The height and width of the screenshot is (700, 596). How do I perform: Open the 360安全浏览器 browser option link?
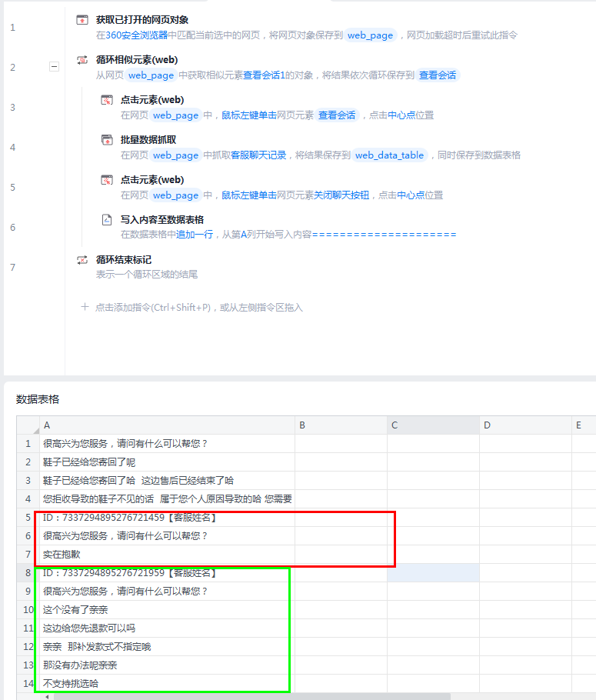tap(137, 35)
